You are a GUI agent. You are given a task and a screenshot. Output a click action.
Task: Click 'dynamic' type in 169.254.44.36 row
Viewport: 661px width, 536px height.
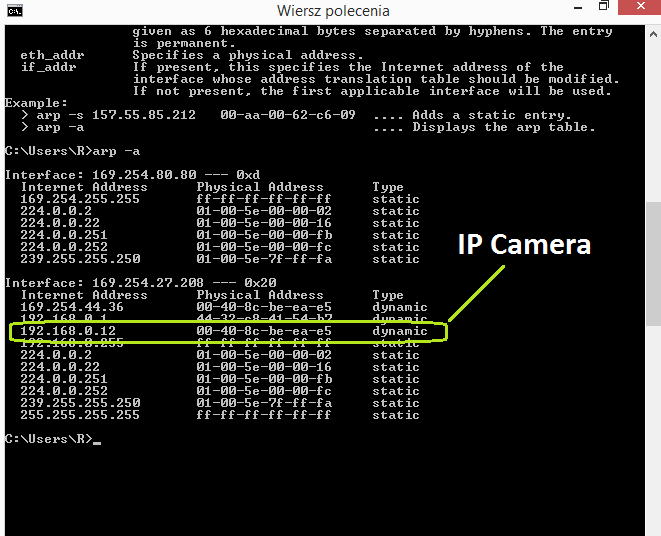400,307
